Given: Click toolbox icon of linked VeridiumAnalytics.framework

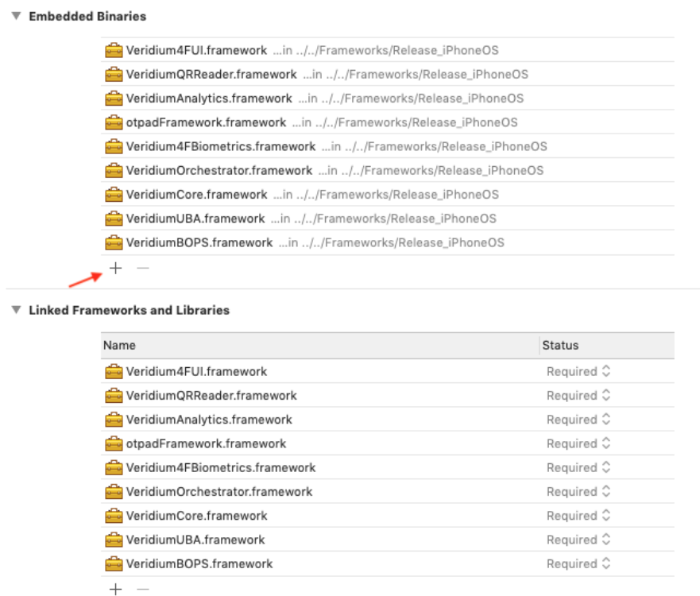Looking at the screenshot, I should coord(114,420).
